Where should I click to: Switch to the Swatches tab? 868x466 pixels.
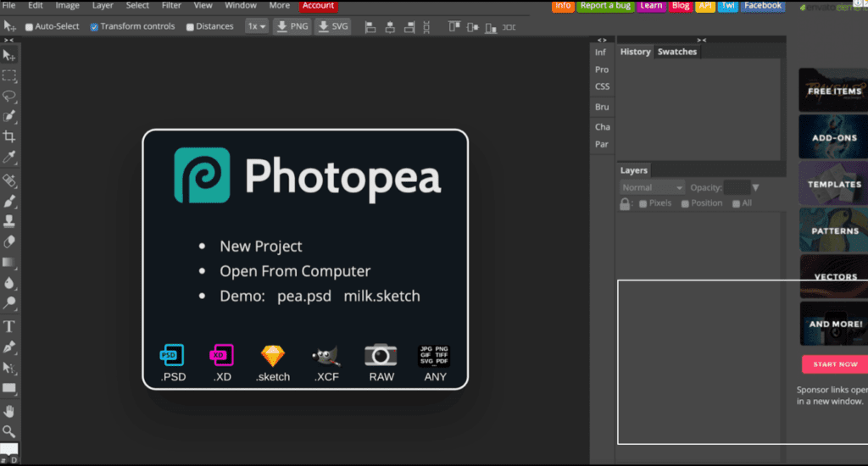point(677,52)
